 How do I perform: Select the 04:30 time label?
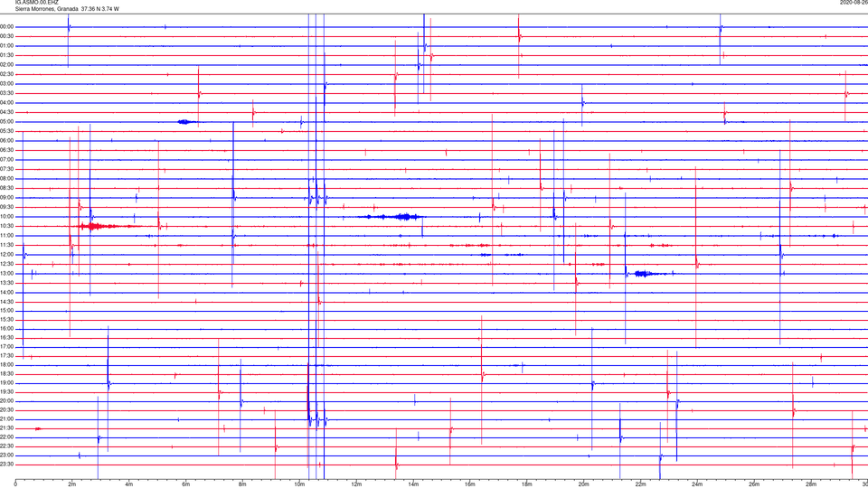[x=6, y=112]
